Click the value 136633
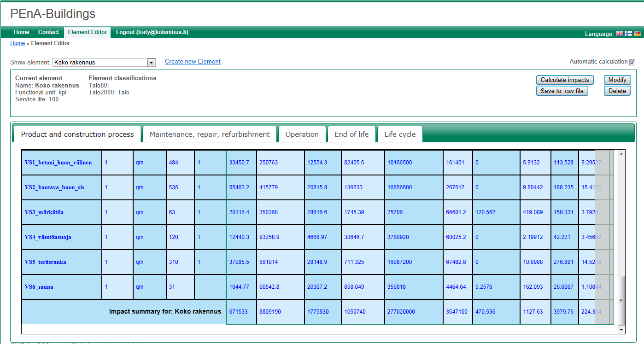The height and width of the screenshot is (344, 644). (x=353, y=187)
